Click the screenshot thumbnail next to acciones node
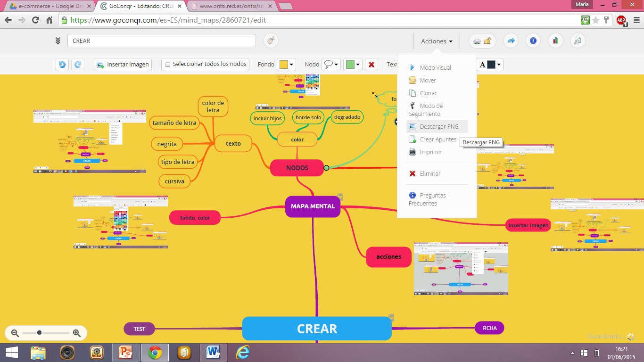Viewport: 644px width, 362px height. click(x=461, y=269)
